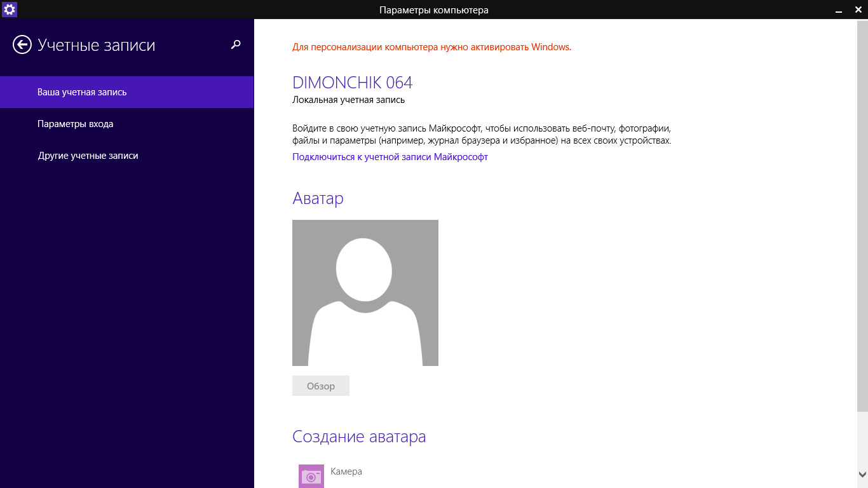Launch the purple Camera app icon
868x488 pixels.
pyautogui.click(x=311, y=476)
